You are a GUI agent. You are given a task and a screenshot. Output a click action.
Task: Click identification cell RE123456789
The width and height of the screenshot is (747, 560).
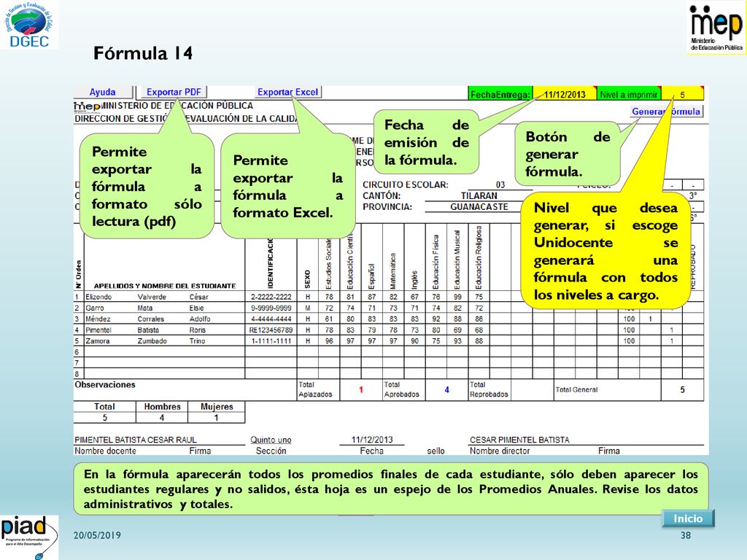pos(271,330)
